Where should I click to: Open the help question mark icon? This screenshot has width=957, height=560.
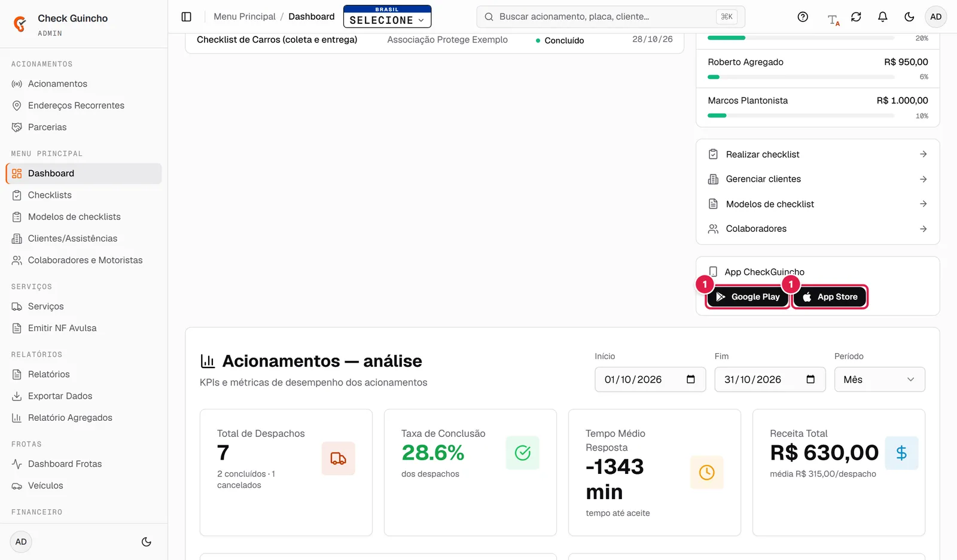click(x=803, y=17)
